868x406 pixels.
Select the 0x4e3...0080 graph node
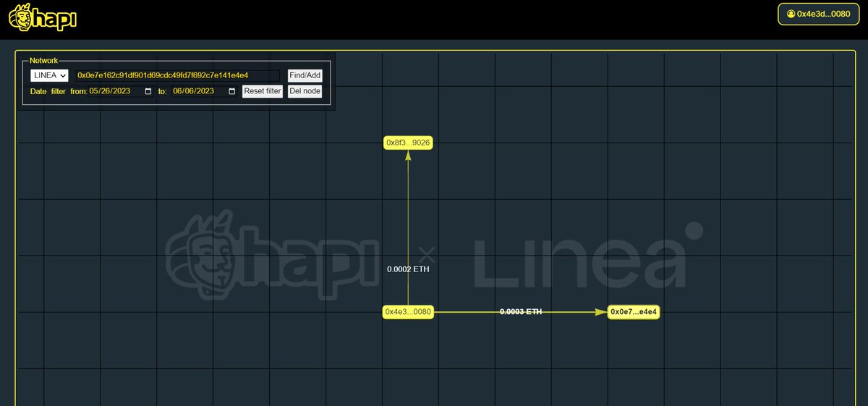coord(408,312)
